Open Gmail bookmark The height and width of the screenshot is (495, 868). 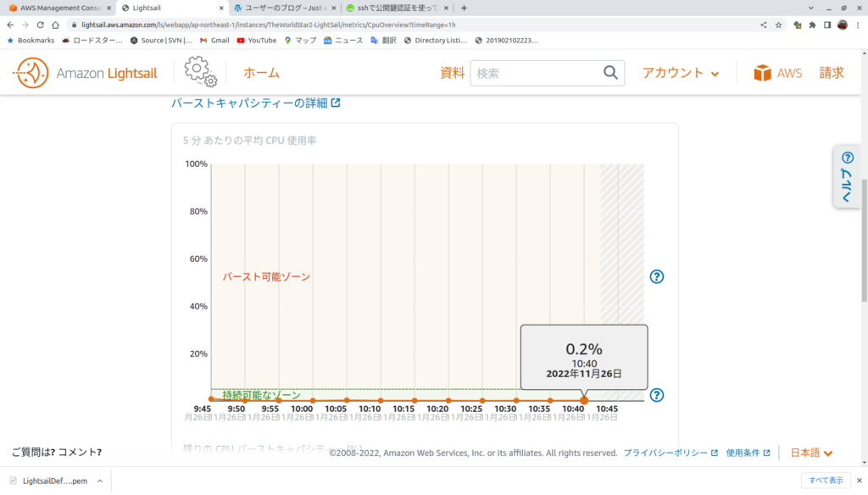click(214, 41)
